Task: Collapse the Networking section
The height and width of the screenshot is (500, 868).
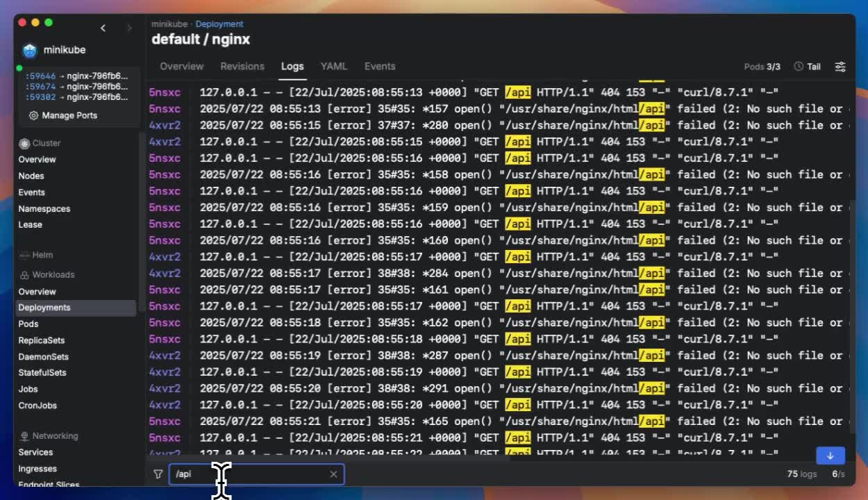Action: click(55, 436)
